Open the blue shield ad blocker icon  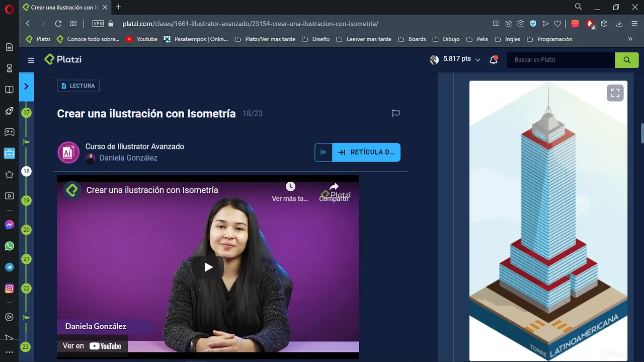tap(533, 24)
